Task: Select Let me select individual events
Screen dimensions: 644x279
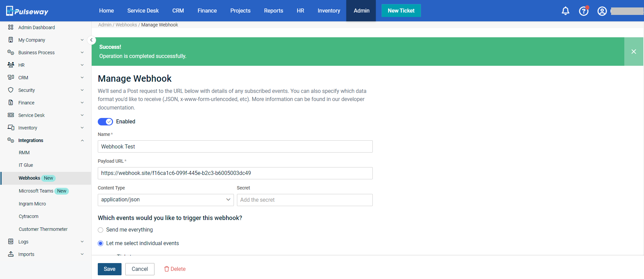Action: (100, 243)
